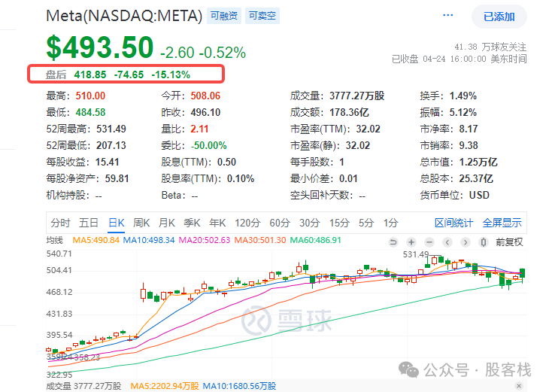Click the after-hours change -15.13%
The width and height of the screenshot is (549, 392).
click(171, 74)
